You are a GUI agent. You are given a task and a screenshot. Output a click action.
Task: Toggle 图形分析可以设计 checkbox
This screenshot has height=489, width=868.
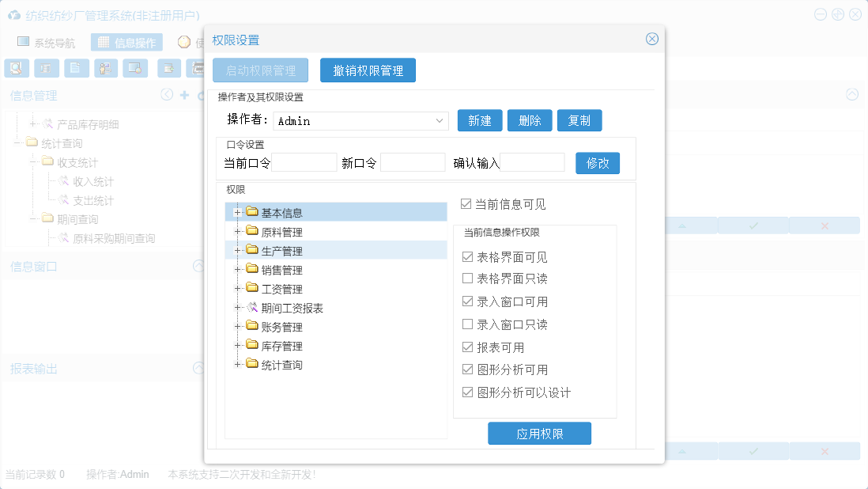(x=468, y=392)
